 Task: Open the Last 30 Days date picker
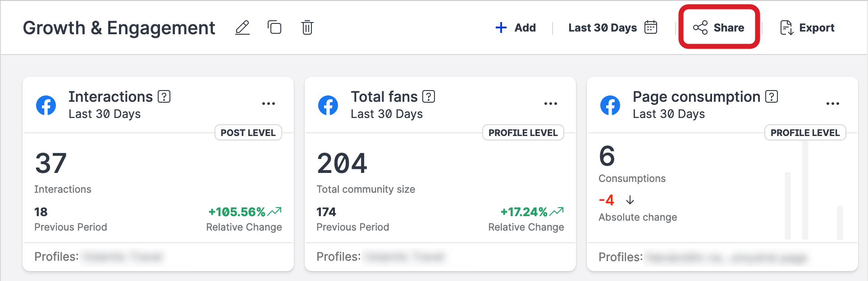point(603,27)
